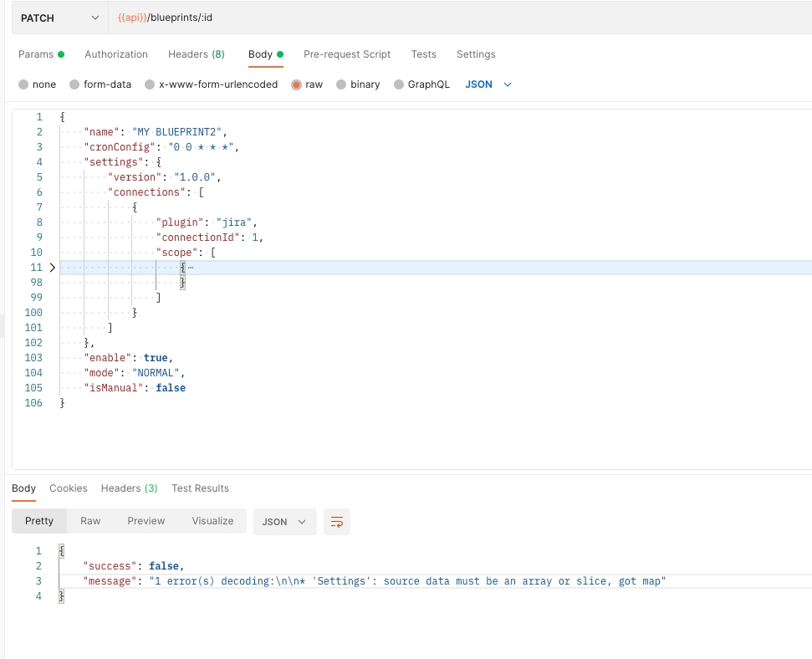This screenshot has height=659, width=812.
Task: Switch to the Authorization tab
Action: 116,54
